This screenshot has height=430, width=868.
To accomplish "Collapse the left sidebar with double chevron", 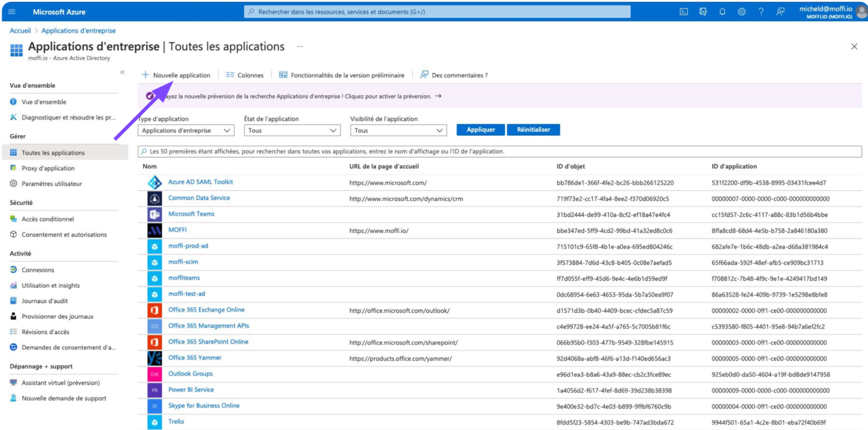I will click(x=122, y=72).
